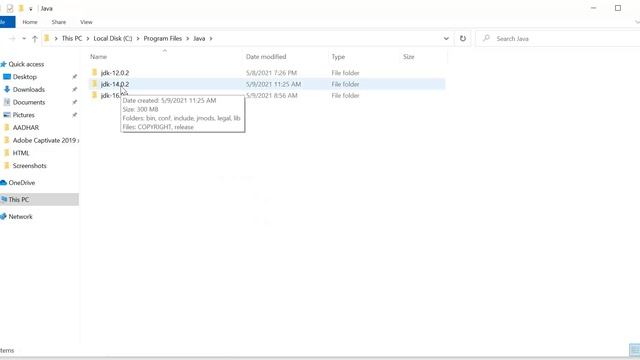
Task: Click Local Disk (C:) breadcrumb
Action: tap(113, 38)
